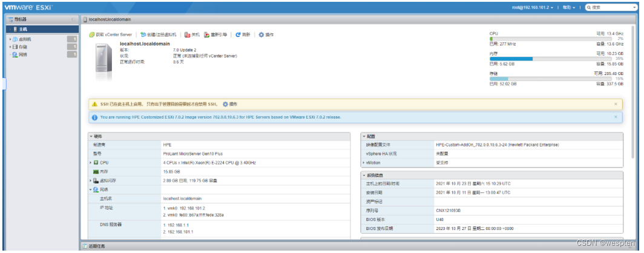Expand the CPU row in Hardware panel
644x253 pixels.
91,163
